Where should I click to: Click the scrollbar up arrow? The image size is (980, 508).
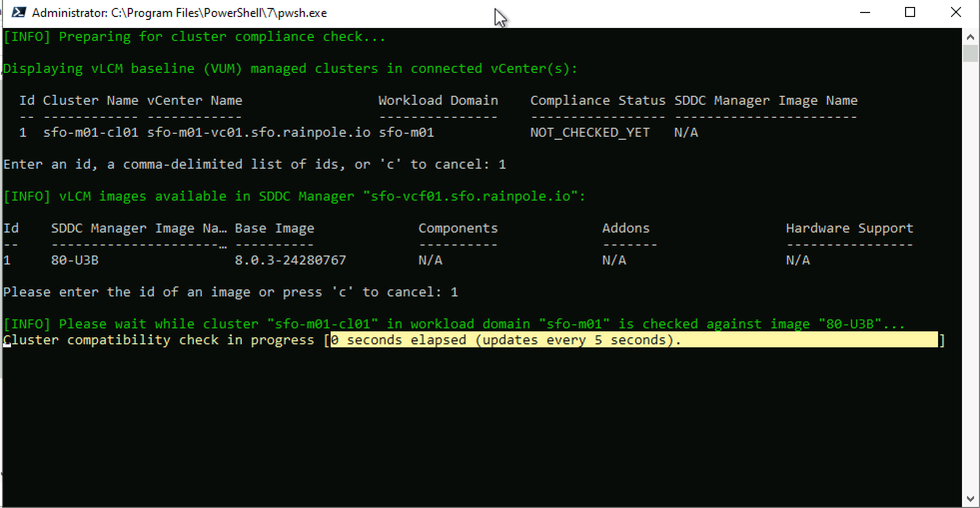(970, 37)
